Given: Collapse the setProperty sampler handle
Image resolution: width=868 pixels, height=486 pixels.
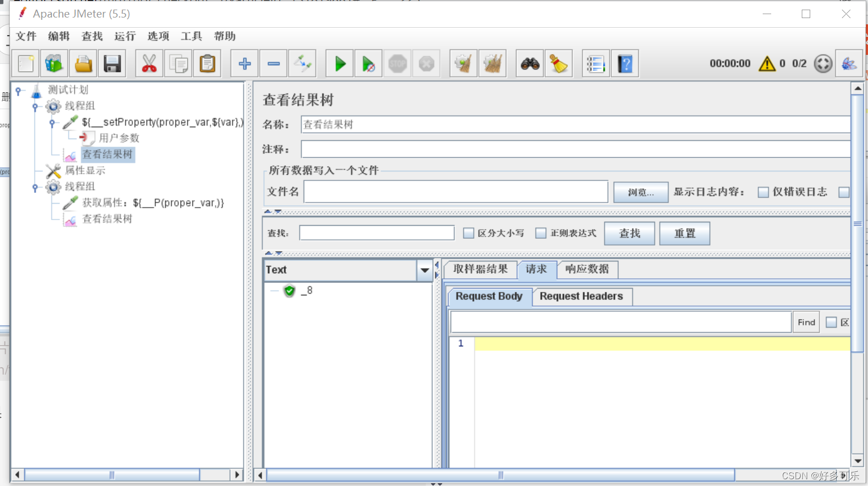Looking at the screenshot, I should (52, 122).
